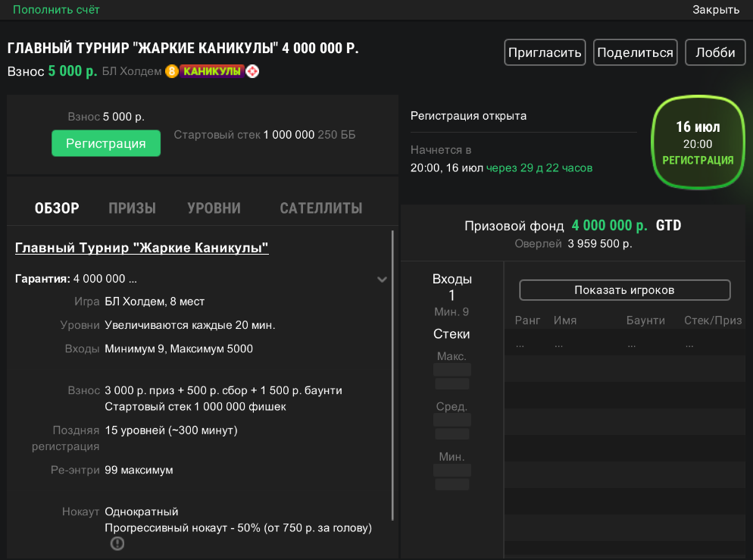Show the players list with Показать игроков
Image resolution: width=753 pixels, height=560 pixels.
click(x=624, y=290)
